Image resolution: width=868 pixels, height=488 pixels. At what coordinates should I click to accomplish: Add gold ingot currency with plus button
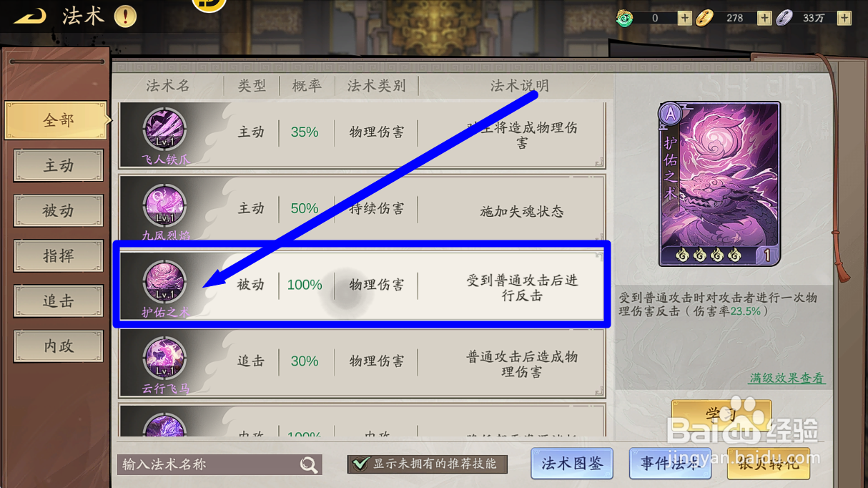pyautogui.click(x=764, y=18)
